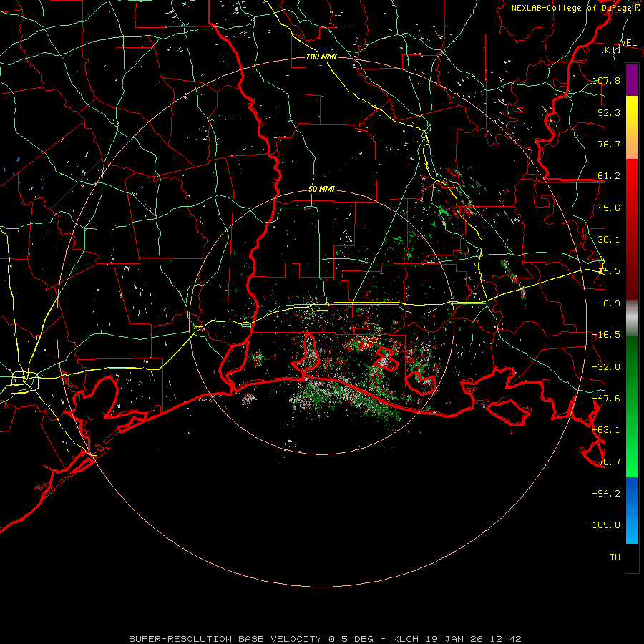644x644 pixels.
Task: Click the VEL legend title
Action: click(628, 43)
